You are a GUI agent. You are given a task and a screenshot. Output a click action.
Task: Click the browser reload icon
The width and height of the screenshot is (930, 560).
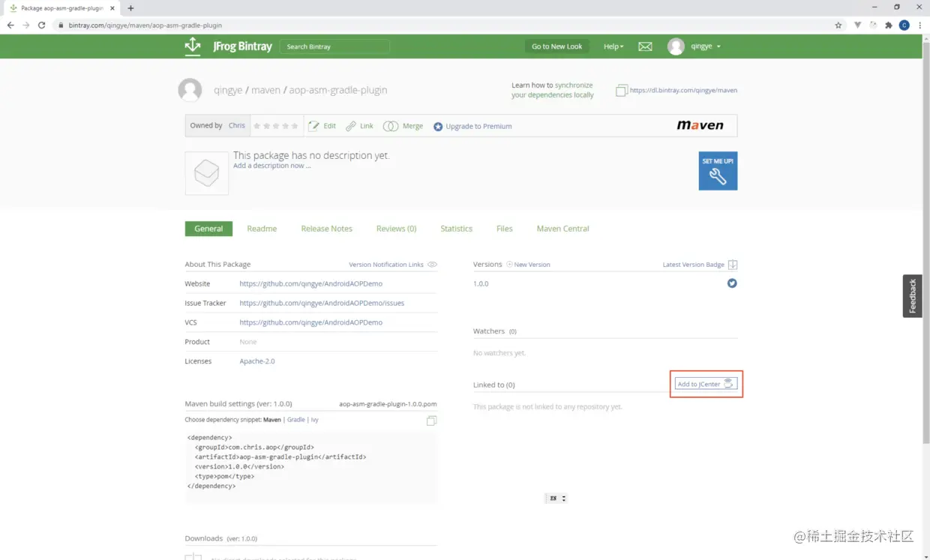[x=41, y=25]
